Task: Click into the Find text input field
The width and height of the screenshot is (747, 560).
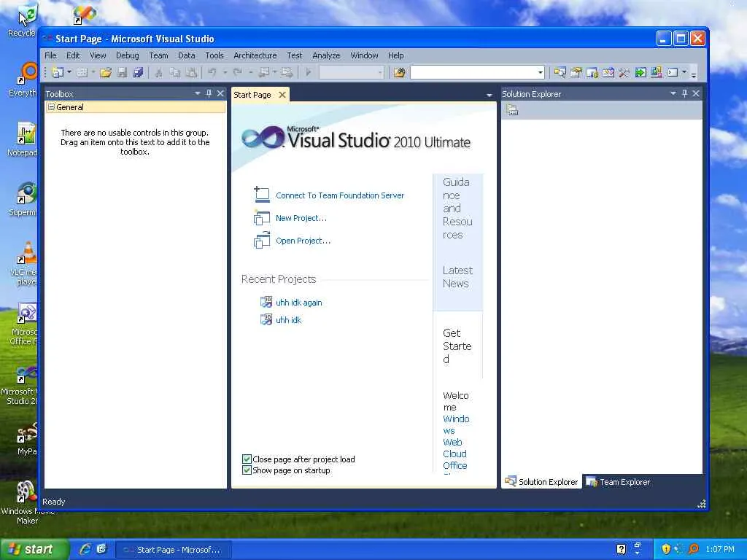Action: pos(473,72)
